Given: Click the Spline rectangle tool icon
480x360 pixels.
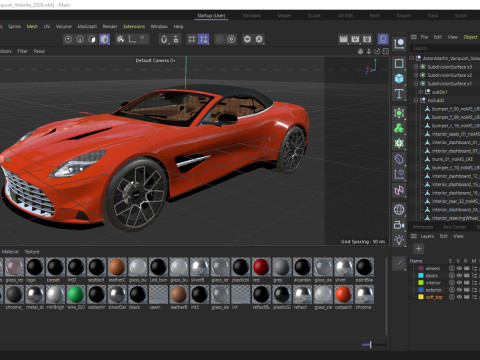Looking at the screenshot, I should [399, 63].
